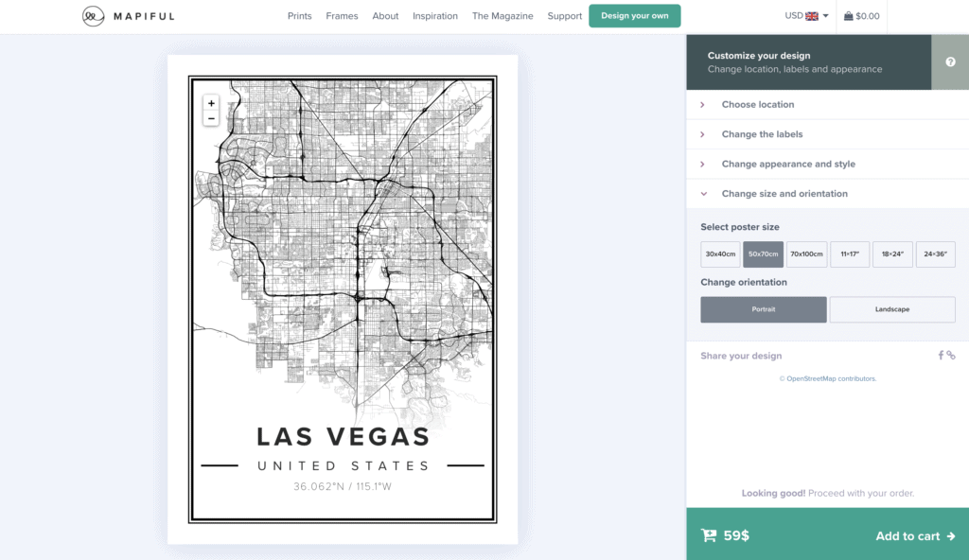Click the Mapiful logo
The width and height of the screenshot is (969, 560).
(x=129, y=16)
